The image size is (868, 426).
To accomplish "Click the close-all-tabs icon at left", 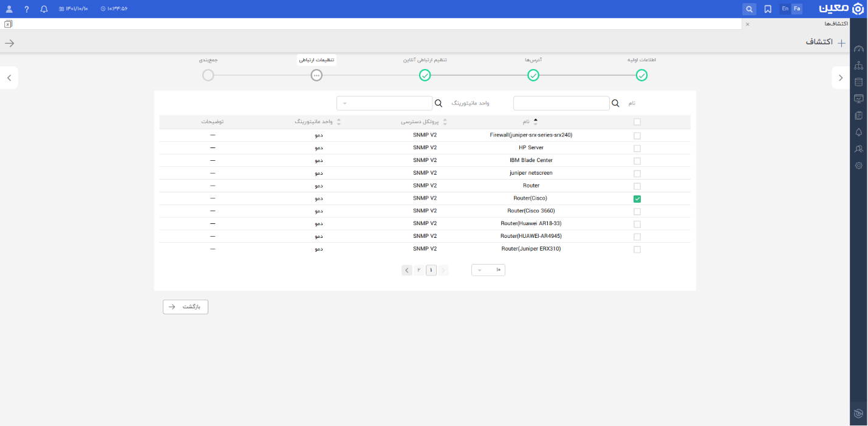I will coord(8,24).
